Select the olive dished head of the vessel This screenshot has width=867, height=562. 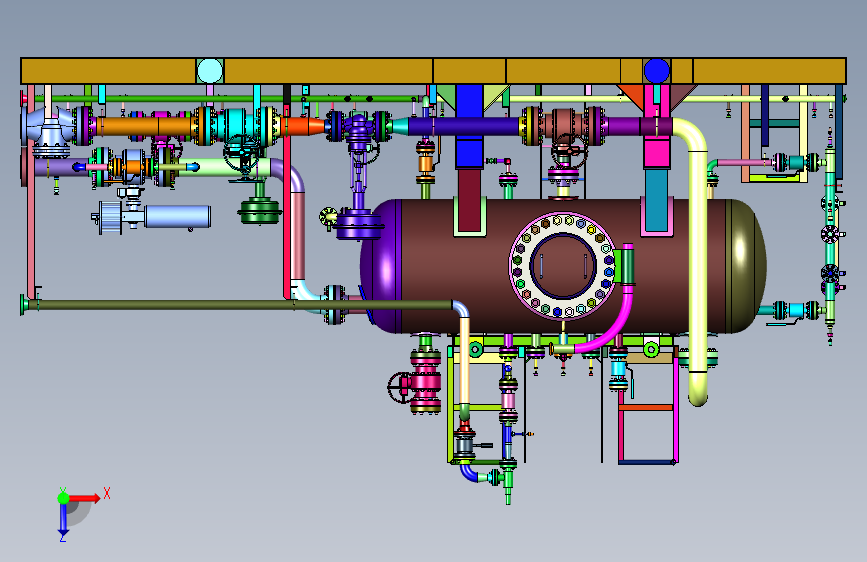(746, 266)
